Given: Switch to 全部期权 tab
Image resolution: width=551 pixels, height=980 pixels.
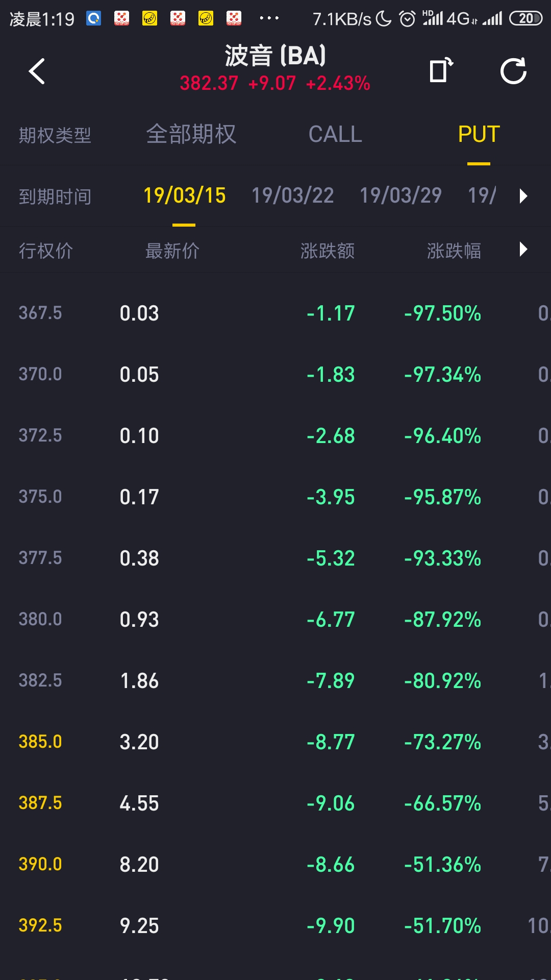Looking at the screenshot, I should tap(191, 135).
